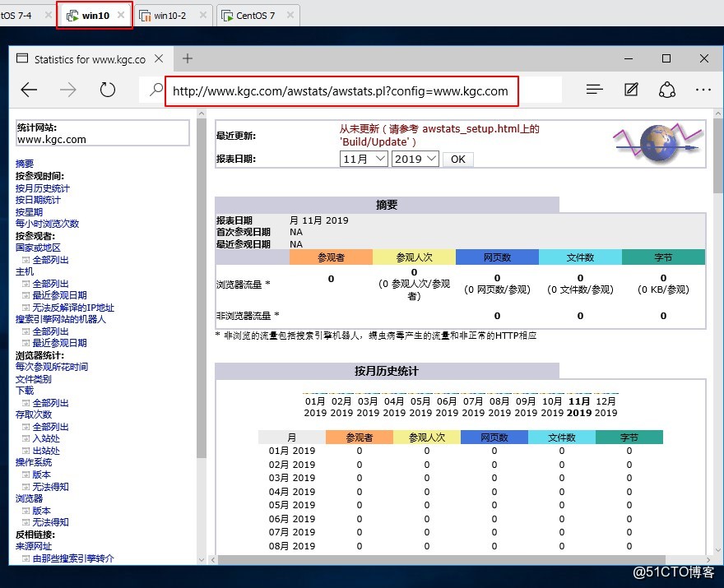The width and height of the screenshot is (724, 588).
Task: Open the 按月历史统计 sidebar link
Action: coord(43,188)
